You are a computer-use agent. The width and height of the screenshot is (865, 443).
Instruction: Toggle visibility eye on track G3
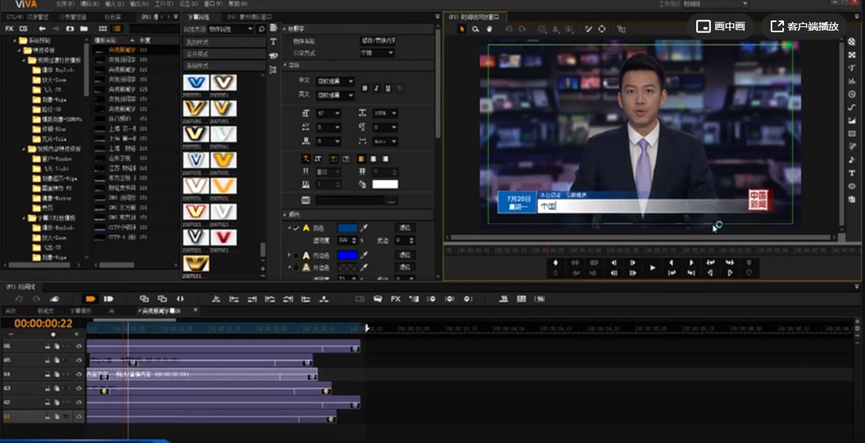tap(79, 387)
